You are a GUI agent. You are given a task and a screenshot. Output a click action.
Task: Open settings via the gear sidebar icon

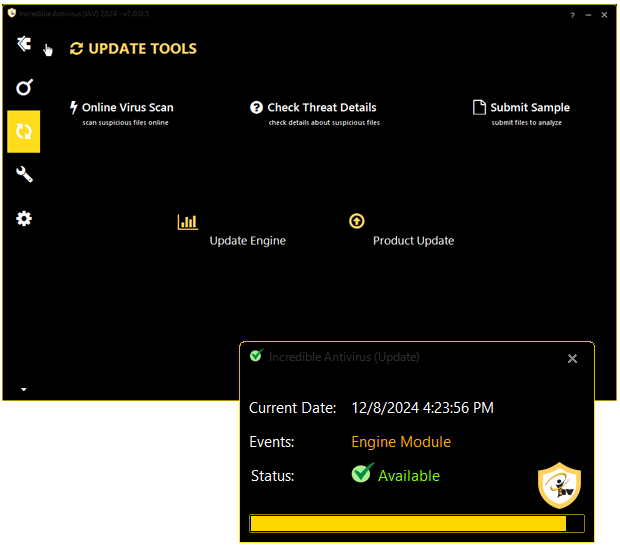(x=24, y=218)
